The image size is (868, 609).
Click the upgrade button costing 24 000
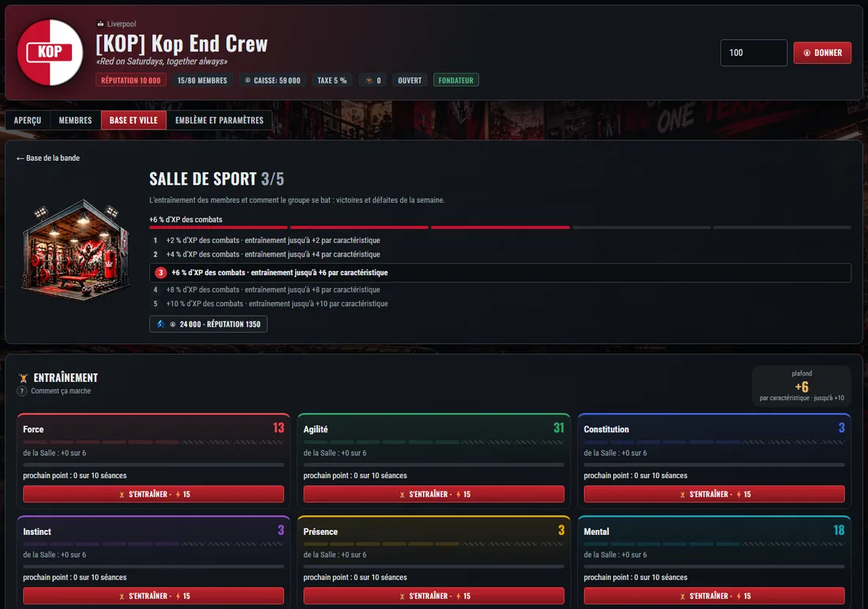coord(208,324)
